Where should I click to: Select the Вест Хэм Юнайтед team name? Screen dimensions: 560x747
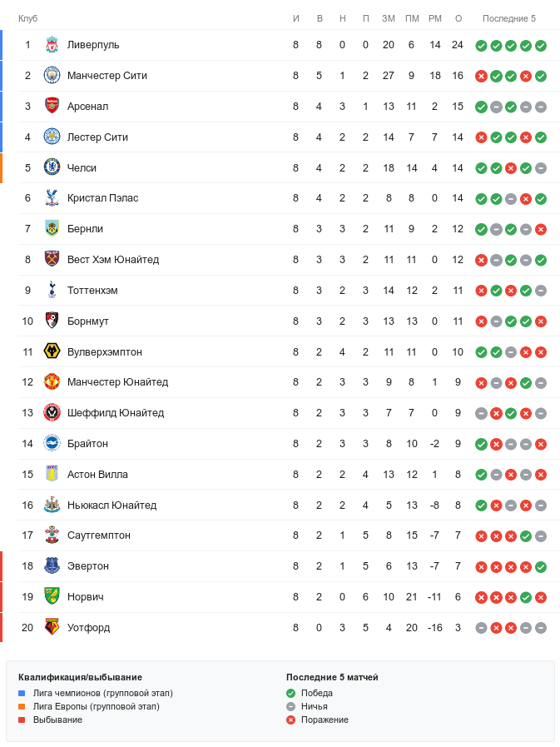coord(112,260)
